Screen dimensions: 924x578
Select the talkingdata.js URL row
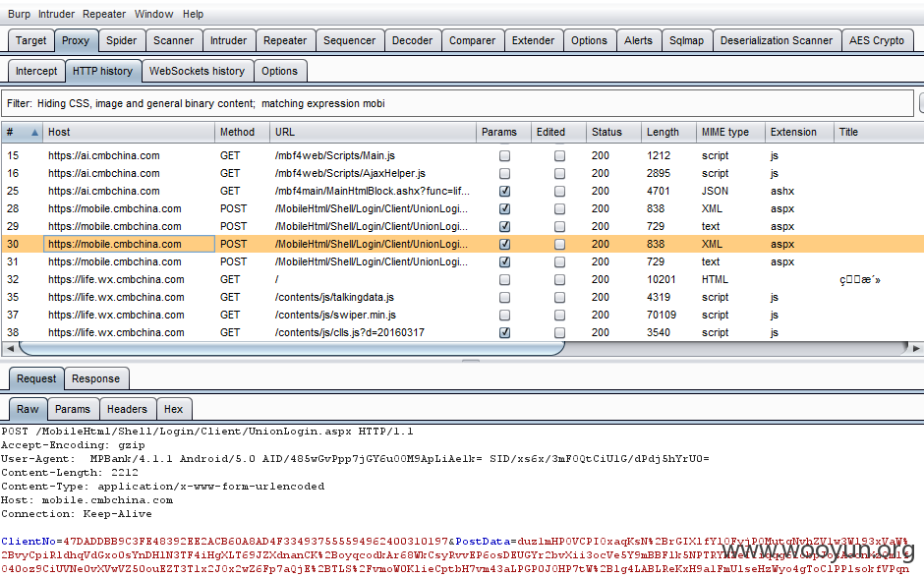pos(334,297)
